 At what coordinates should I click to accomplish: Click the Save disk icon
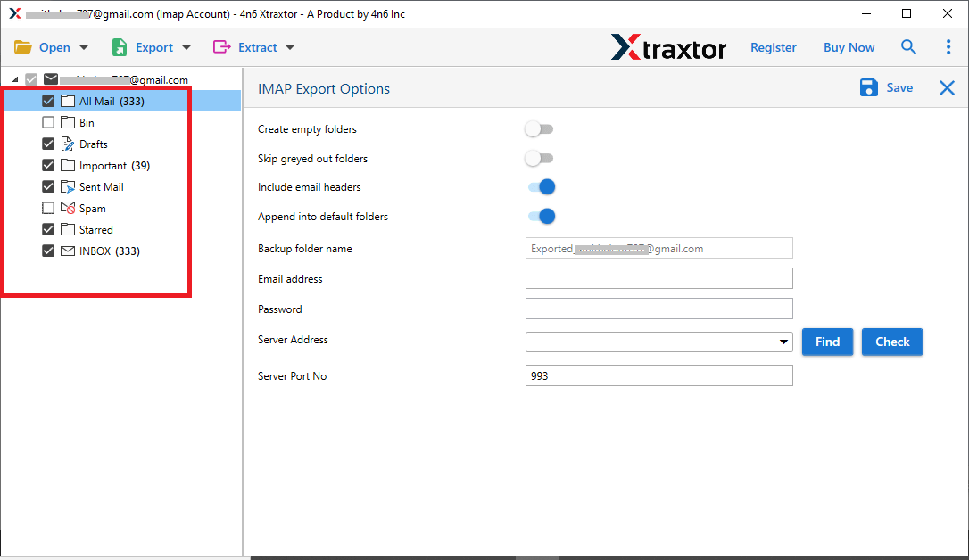click(x=868, y=87)
